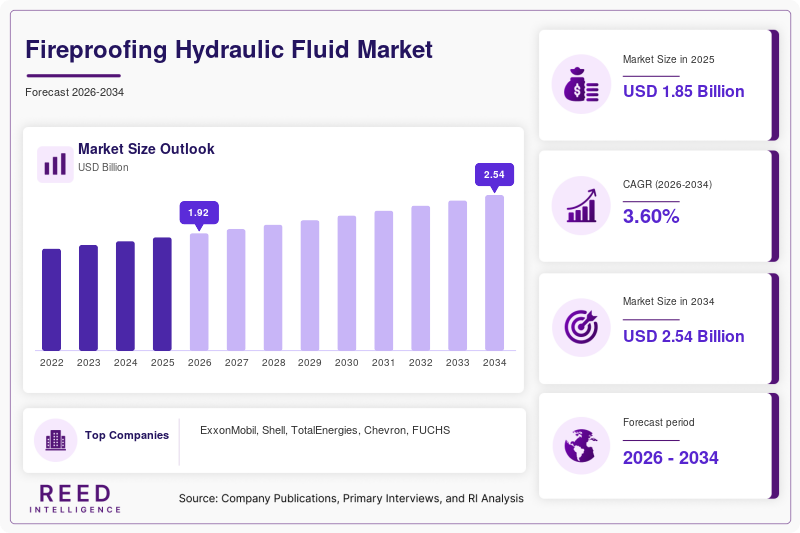Click the globe forecast period icon
This screenshot has height=533, width=800.
(581, 446)
